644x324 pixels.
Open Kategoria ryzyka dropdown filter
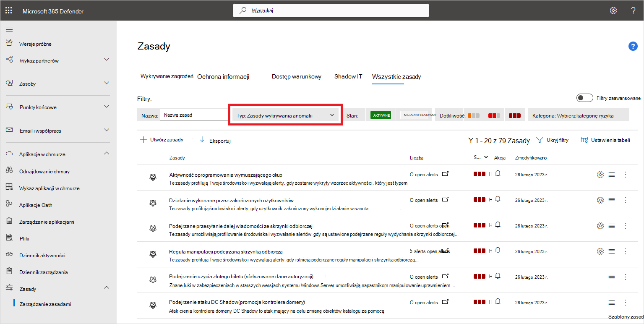[x=579, y=115]
